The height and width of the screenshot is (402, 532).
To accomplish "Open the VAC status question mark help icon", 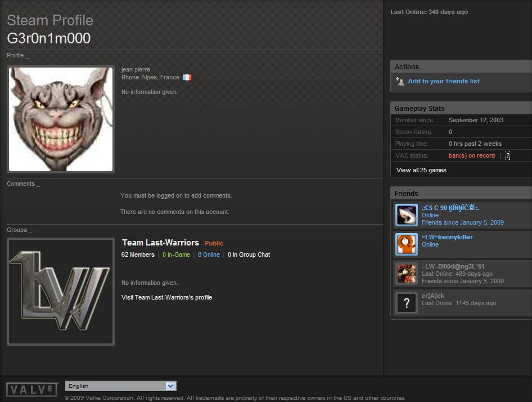I will [507, 156].
